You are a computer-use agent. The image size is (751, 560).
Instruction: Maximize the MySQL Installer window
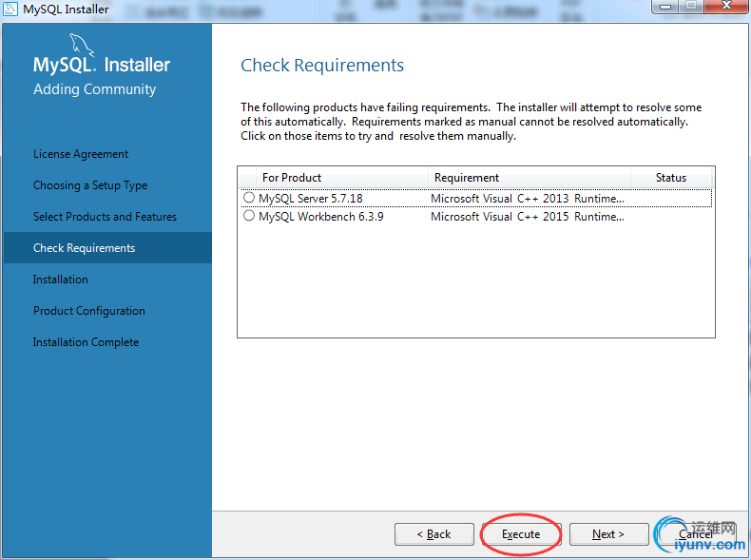(x=691, y=6)
